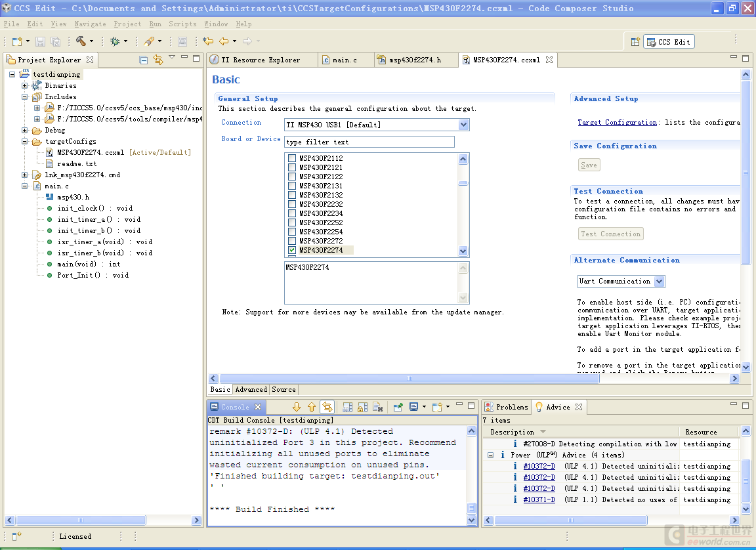Click the Open Perspective icon

click(x=635, y=42)
